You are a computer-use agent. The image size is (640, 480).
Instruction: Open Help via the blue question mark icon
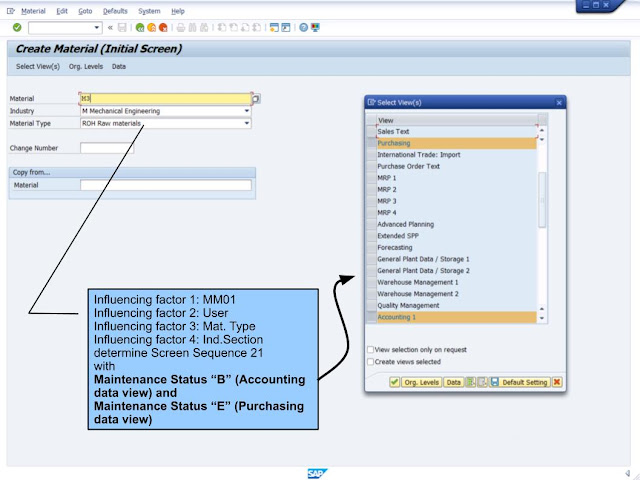[x=303, y=27]
